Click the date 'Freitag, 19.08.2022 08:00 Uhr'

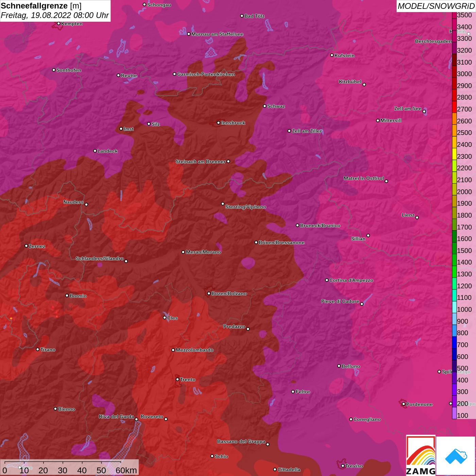click(x=55, y=15)
